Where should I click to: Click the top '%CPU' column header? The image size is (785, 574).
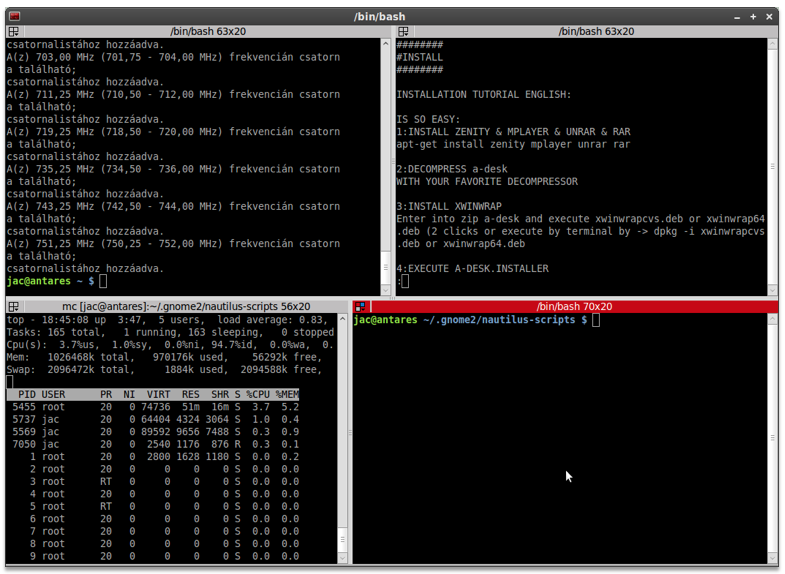click(x=258, y=394)
